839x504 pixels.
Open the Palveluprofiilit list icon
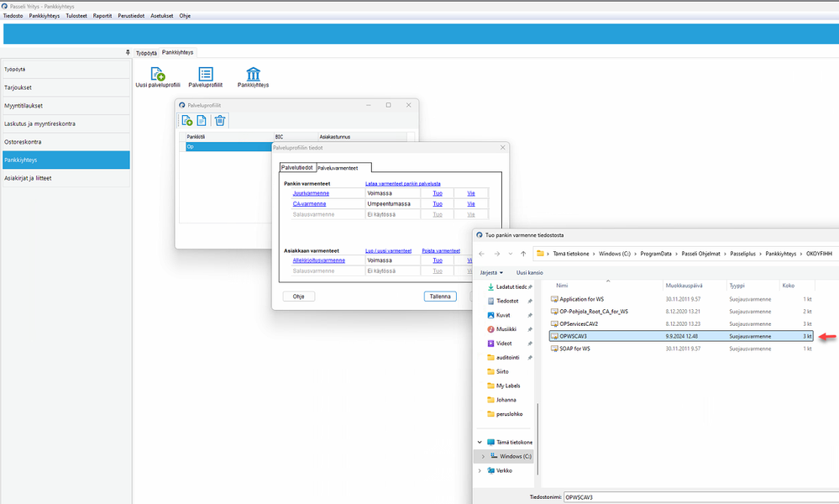coord(206,74)
